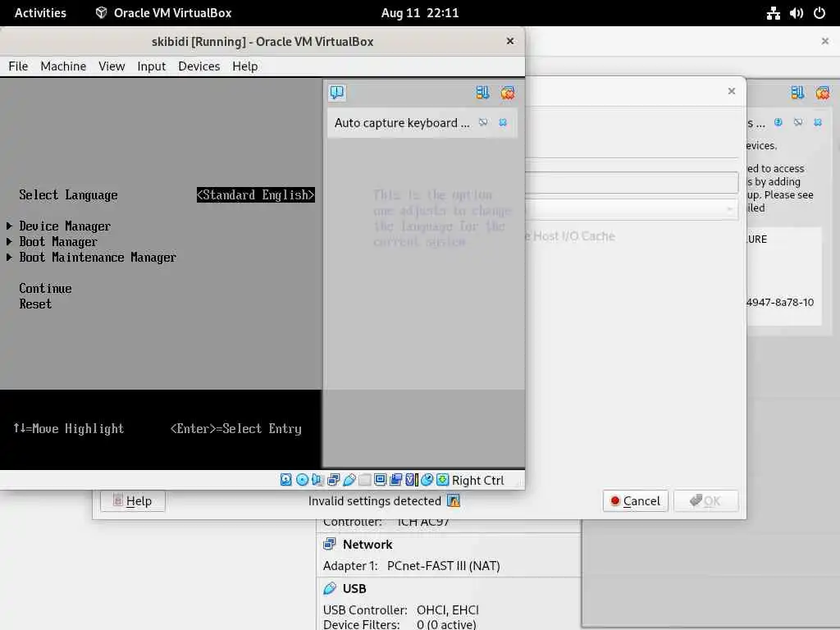Click USB Controller OHCI, EHCI text

(400, 609)
